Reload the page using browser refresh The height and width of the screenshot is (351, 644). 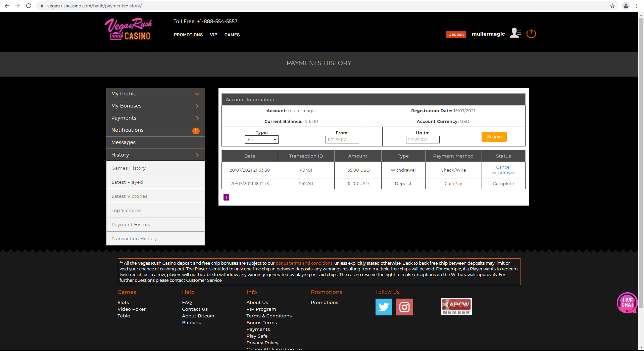pyautogui.click(x=29, y=6)
